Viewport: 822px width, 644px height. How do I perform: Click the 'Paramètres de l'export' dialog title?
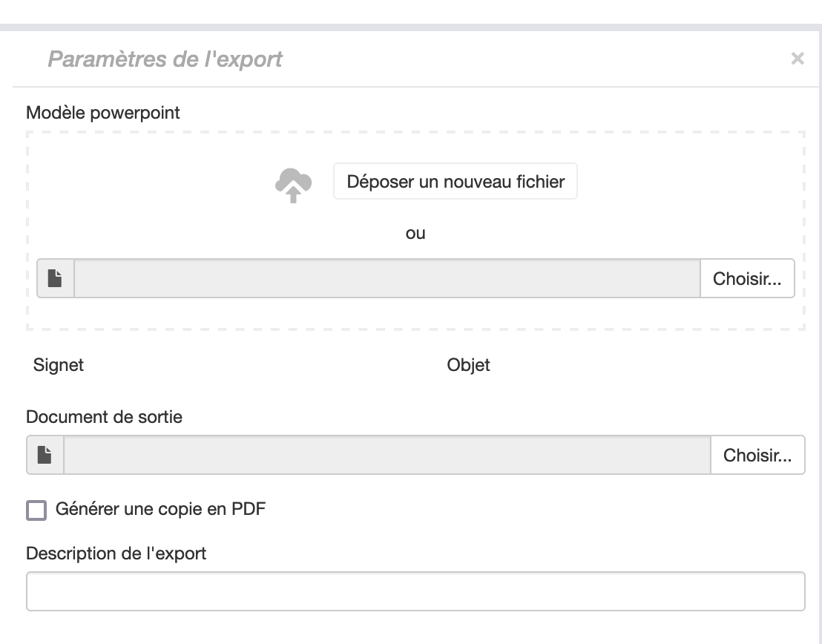pos(165,59)
